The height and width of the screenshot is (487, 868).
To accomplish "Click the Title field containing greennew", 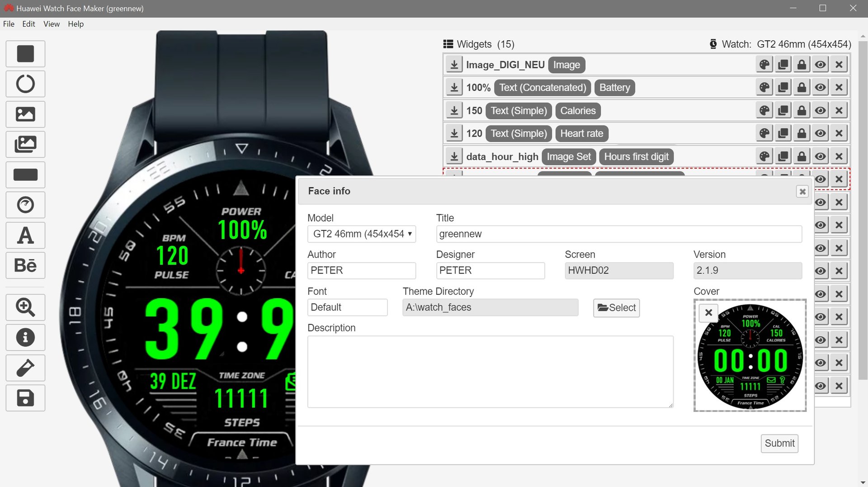I will coord(619,234).
